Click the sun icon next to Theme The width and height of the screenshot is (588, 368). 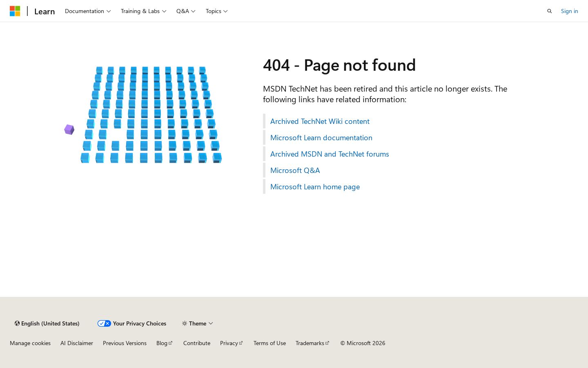pos(185,323)
